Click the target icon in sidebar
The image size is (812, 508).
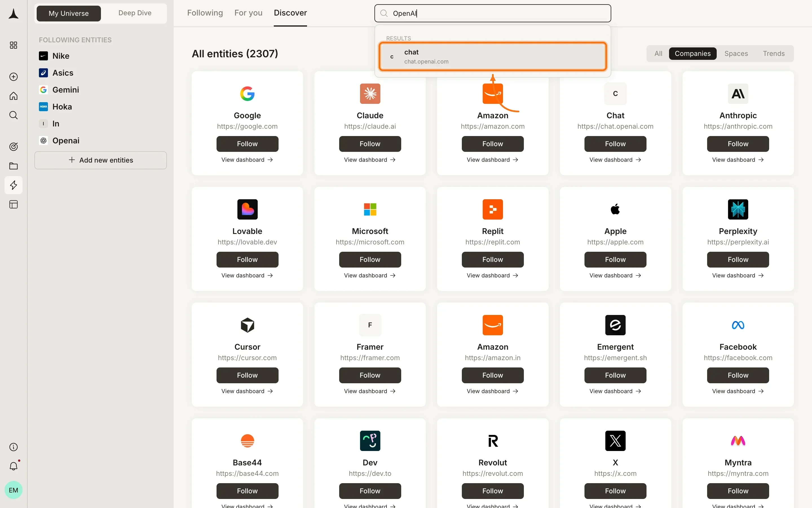point(14,146)
